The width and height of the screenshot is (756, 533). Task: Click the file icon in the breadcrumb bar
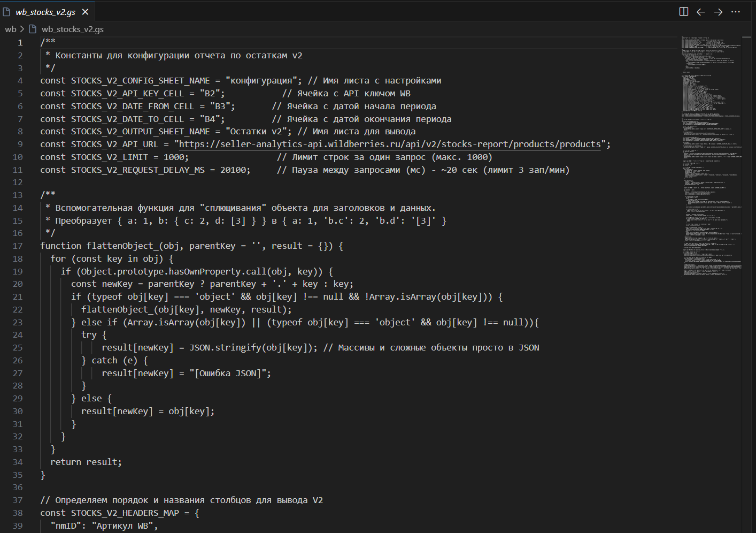click(33, 29)
